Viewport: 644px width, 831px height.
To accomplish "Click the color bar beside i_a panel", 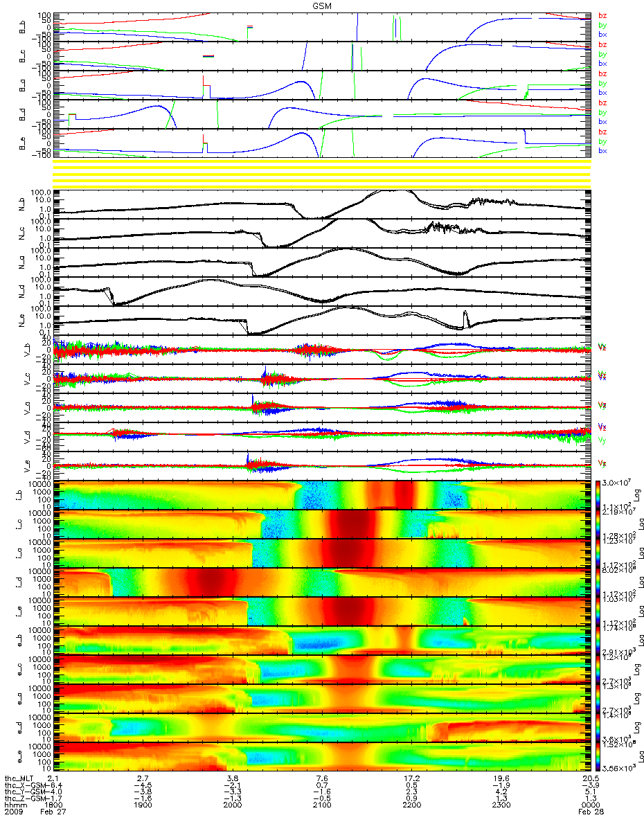I will tap(598, 553).
